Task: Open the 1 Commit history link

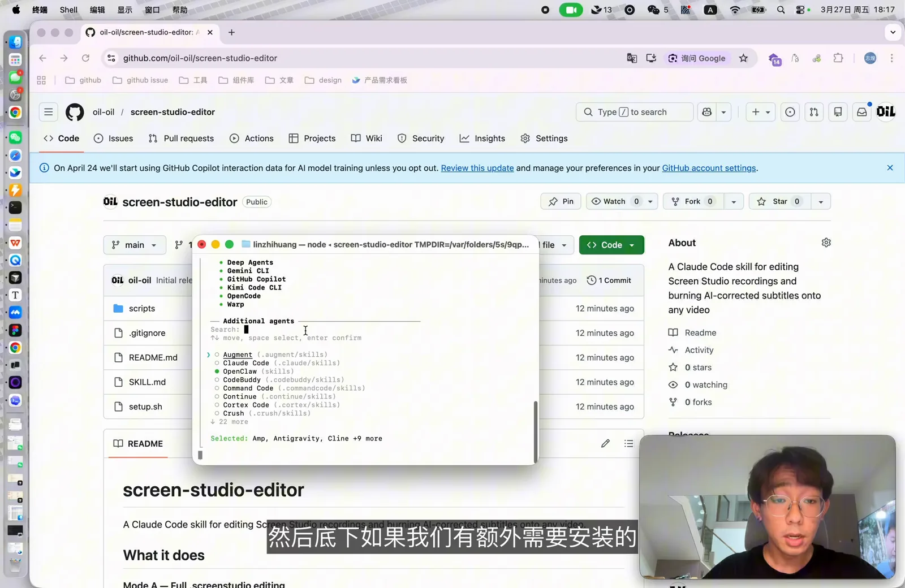Action: [609, 280]
